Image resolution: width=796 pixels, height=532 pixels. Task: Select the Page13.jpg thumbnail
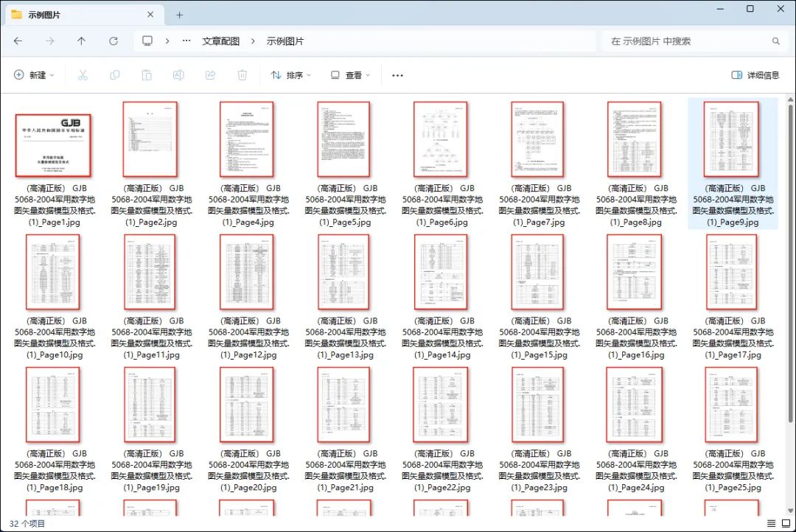[x=343, y=272]
